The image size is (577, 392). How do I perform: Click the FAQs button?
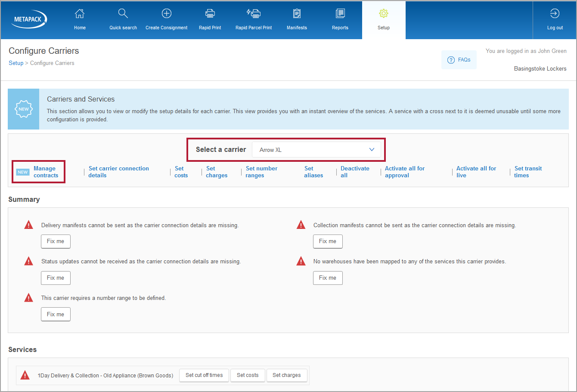tap(459, 60)
